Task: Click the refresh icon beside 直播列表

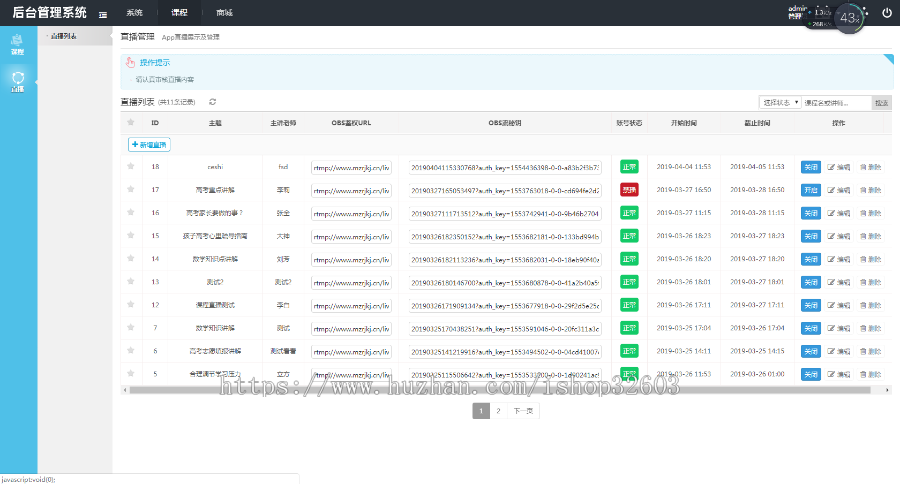Action: tap(213, 102)
